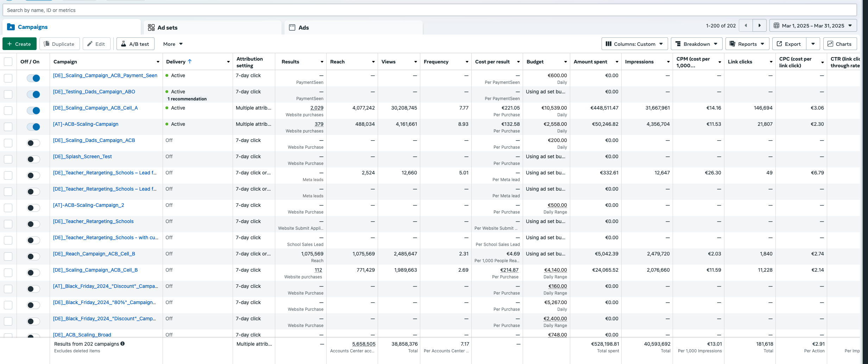Expand the Columns: Custom dropdown

635,44
